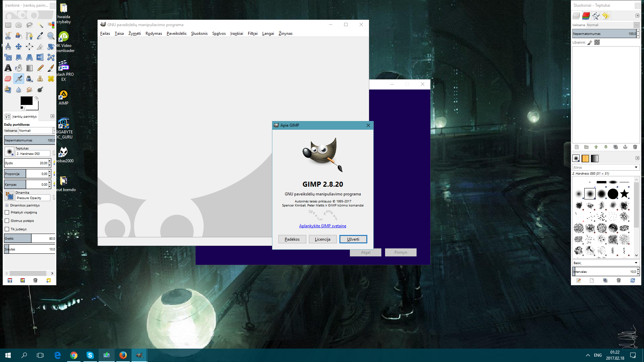Enable the Glotnus potėpis checkbox
Screen dimensions: 644x362
pos(7,221)
